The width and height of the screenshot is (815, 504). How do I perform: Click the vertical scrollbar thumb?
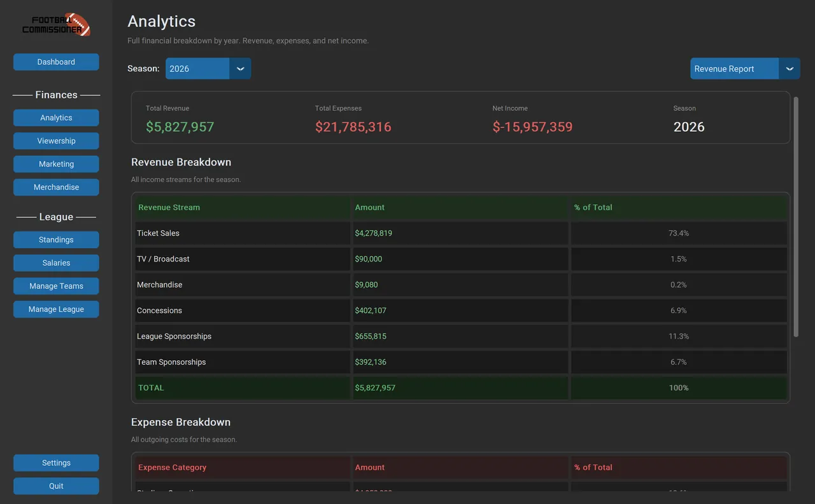[796, 217]
